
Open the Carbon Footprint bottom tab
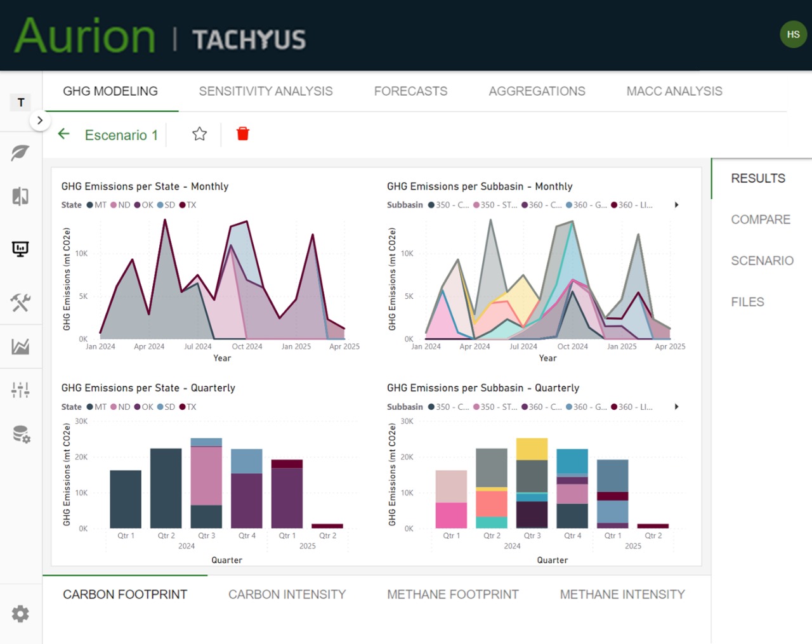125,595
